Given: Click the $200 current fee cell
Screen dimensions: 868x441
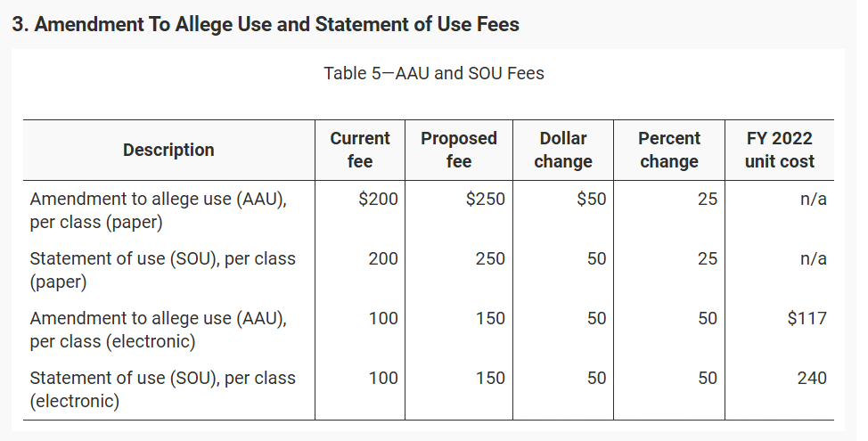Looking at the screenshot, I should pyautogui.click(x=378, y=200).
